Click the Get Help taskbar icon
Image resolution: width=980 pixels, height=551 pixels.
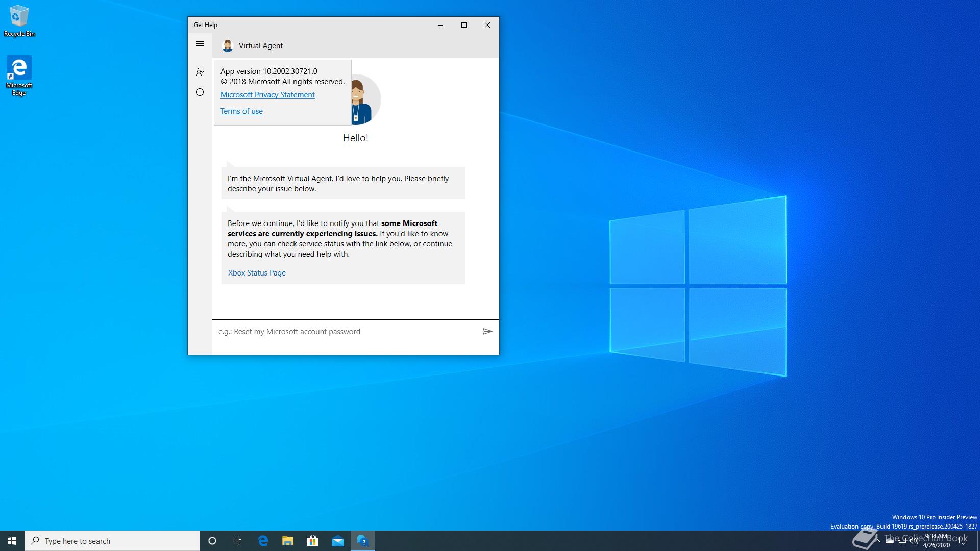coord(363,541)
